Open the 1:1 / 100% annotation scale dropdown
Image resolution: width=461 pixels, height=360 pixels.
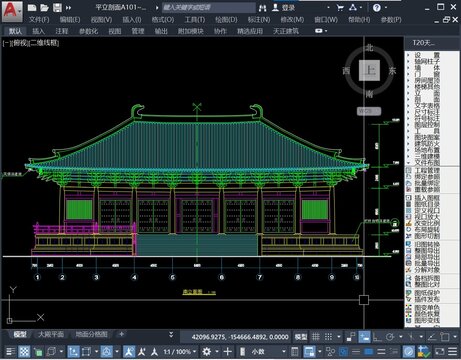tap(180, 351)
